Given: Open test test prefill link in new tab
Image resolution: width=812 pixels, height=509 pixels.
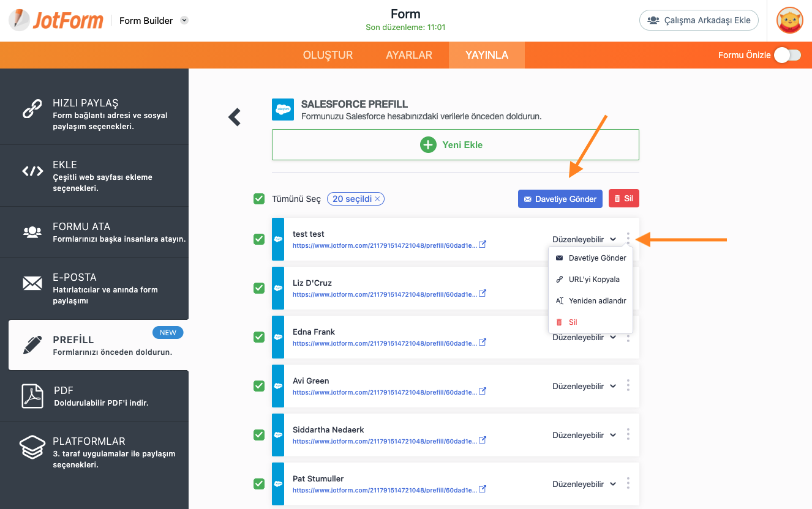Looking at the screenshot, I should click(x=483, y=245).
